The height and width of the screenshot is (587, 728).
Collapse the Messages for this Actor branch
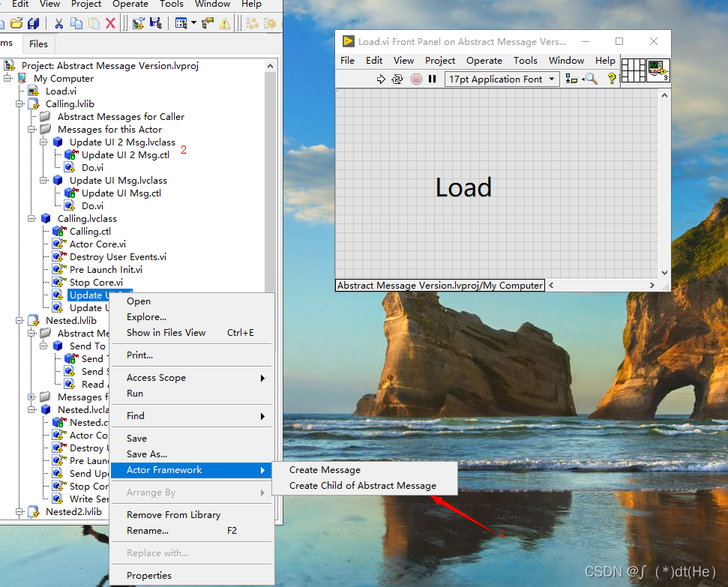[31, 129]
